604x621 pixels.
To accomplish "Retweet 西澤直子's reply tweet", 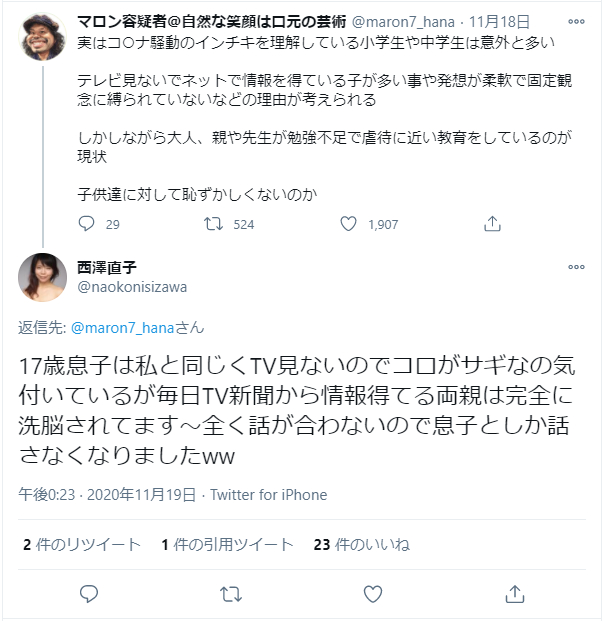I will (x=231, y=594).
